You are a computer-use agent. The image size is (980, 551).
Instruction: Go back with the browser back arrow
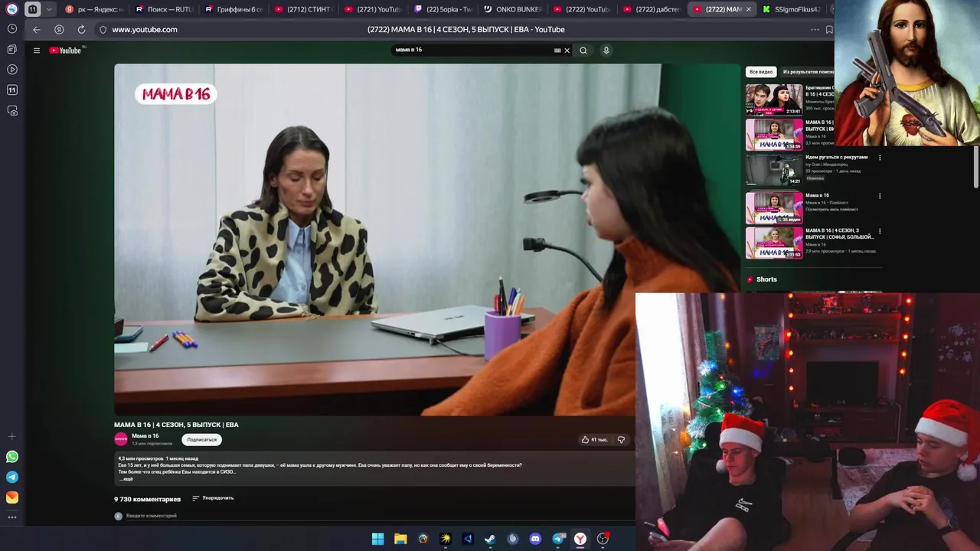click(36, 30)
